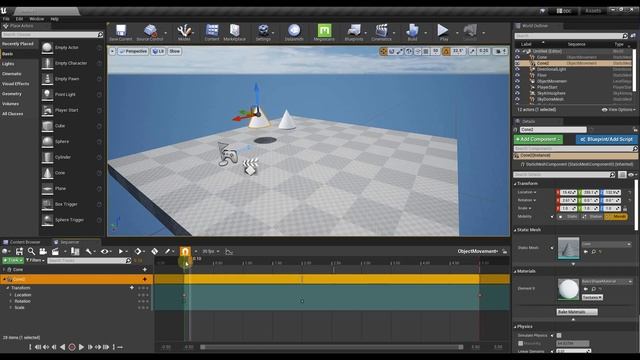
Task: Click the Sequencer camera icon
Action: point(43,251)
